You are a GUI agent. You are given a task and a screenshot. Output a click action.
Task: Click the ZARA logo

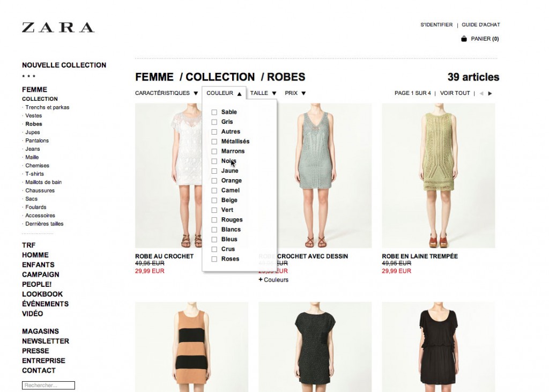click(58, 27)
